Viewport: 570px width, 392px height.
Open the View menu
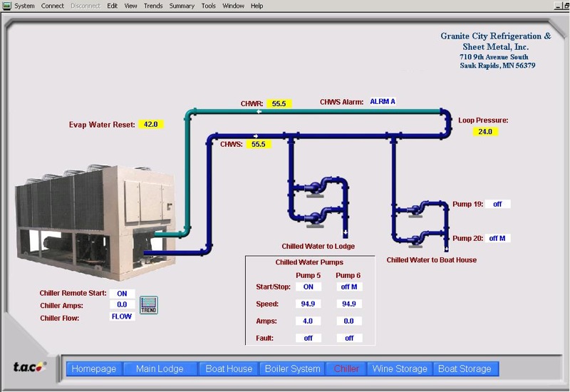click(130, 6)
